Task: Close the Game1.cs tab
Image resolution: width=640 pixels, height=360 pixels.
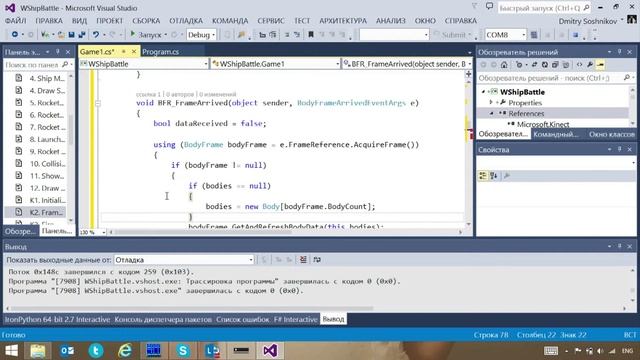Action: 134,51
